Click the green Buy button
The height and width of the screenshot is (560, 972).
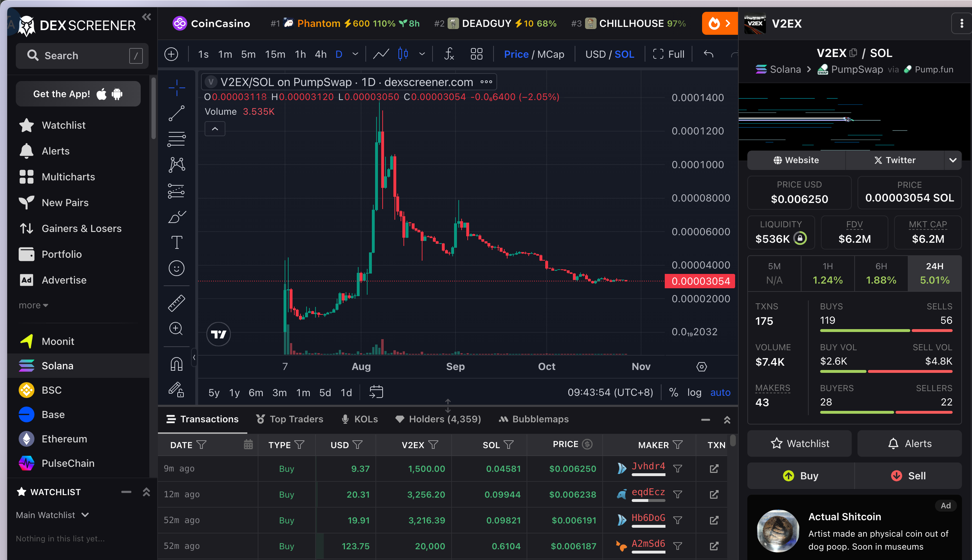tap(801, 476)
